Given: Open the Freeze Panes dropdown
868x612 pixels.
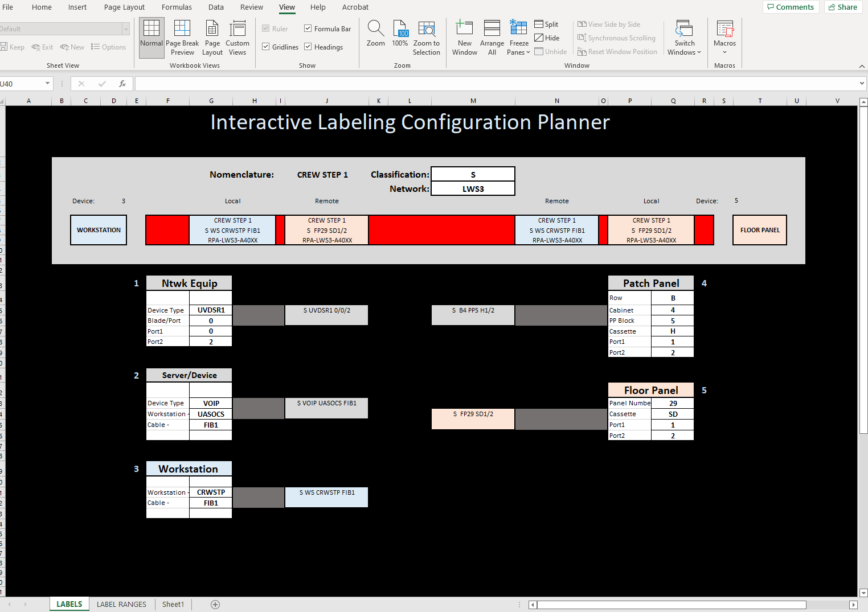Looking at the screenshot, I should coord(518,38).
